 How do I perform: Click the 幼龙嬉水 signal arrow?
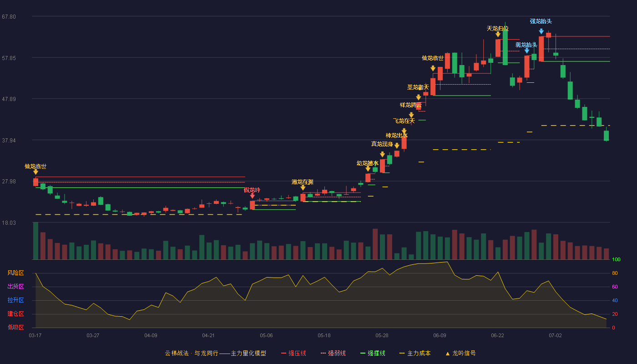[x=368, y=169]
